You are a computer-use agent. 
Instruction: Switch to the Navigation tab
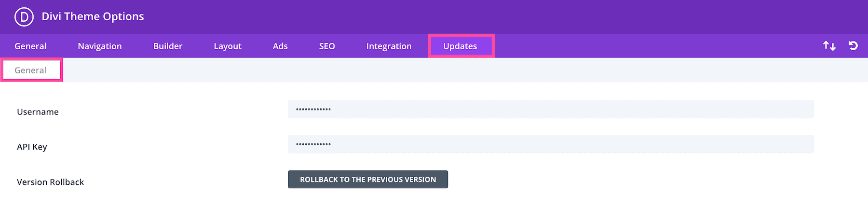click(x=100, y=46)
